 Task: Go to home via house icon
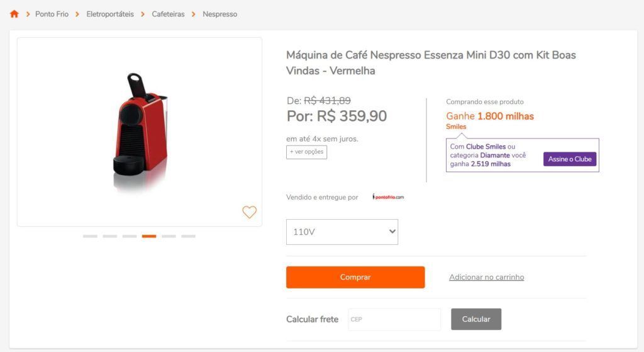coord(14,14)
